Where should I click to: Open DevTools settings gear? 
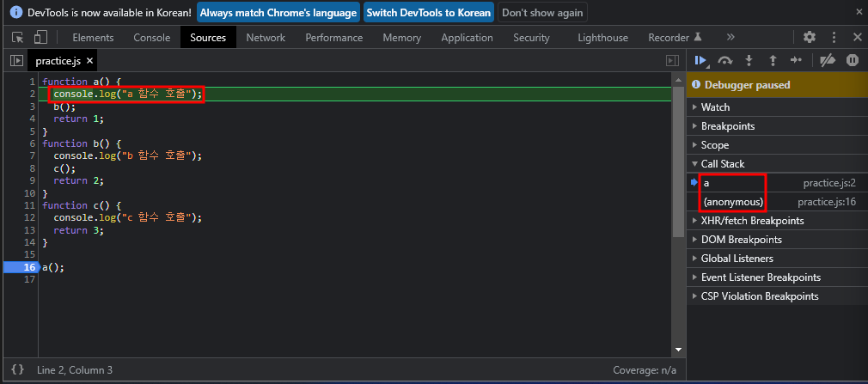click(x=810, y=37)
